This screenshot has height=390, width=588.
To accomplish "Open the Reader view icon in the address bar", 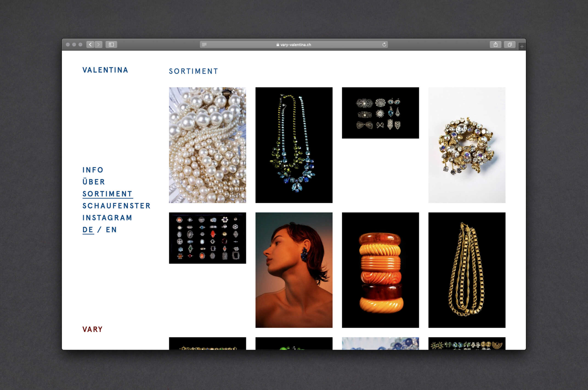I will pos(204,45).
